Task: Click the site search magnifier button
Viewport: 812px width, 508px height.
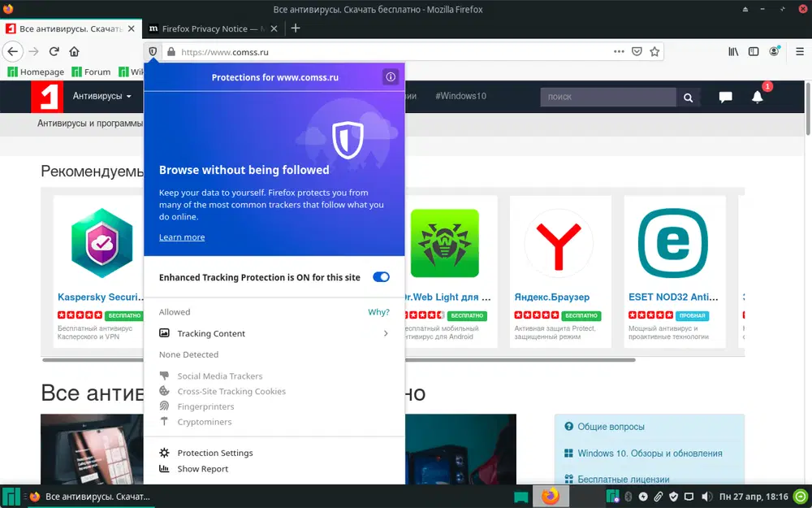Action: point(688,97)
